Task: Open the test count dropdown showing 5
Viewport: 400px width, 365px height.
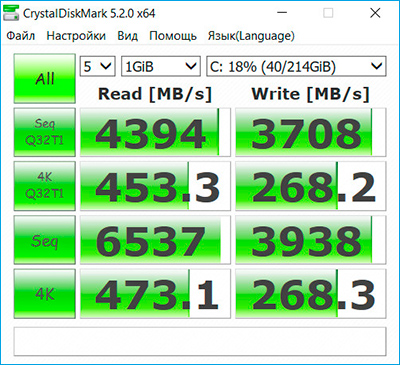Action: [98, 66]
